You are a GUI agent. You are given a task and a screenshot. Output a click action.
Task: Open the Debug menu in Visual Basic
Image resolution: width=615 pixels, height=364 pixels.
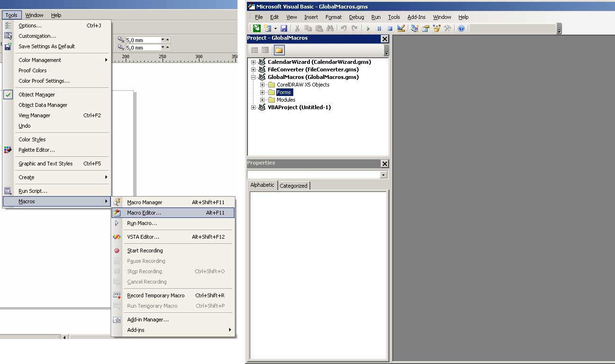[x=357, y=17]
